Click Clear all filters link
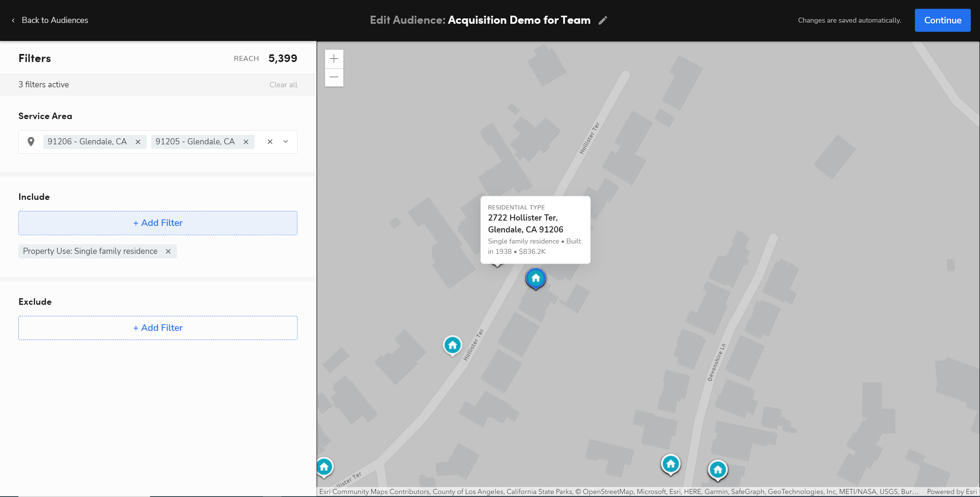Image resolution: width=980 pixels, height=497 pixels. 283,85
